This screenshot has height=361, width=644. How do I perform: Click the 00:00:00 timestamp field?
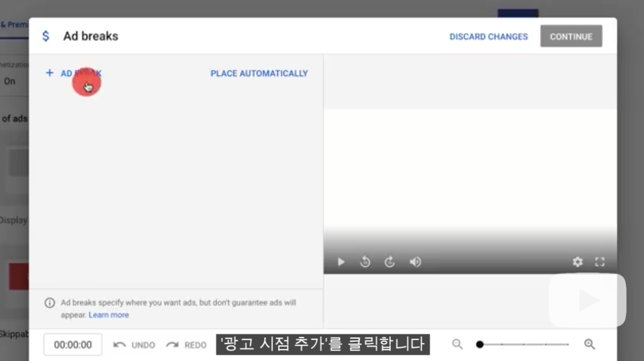pyautogui.click(x=72, y=345)
